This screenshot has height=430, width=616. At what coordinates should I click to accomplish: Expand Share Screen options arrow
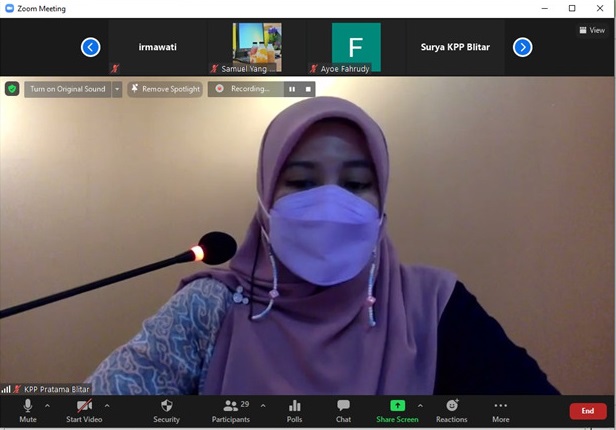(x=420, y=405)
